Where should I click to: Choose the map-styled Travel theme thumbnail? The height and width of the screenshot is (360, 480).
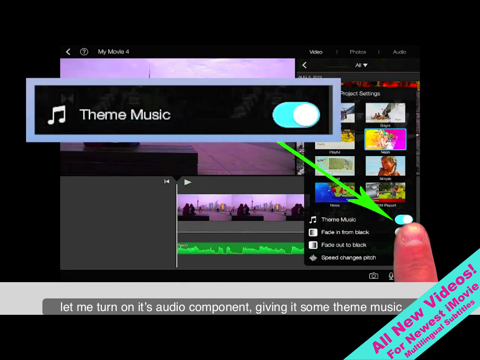pos(335,166)
